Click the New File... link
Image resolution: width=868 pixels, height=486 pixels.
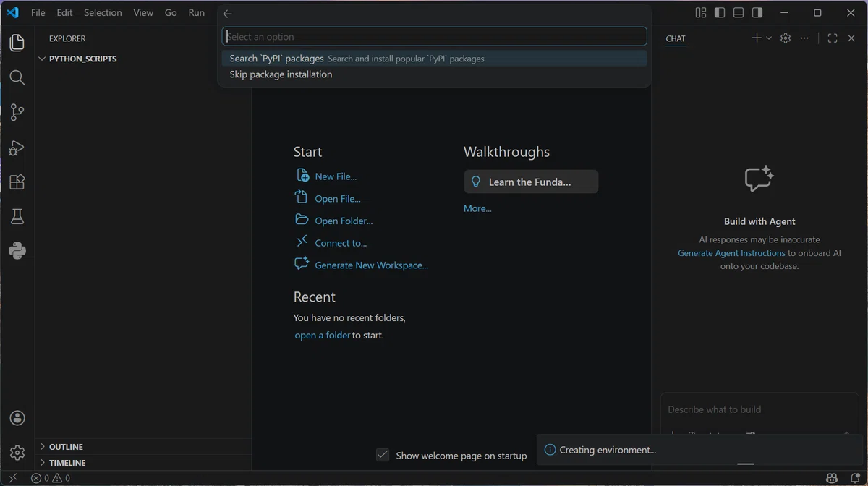point(336,176)
